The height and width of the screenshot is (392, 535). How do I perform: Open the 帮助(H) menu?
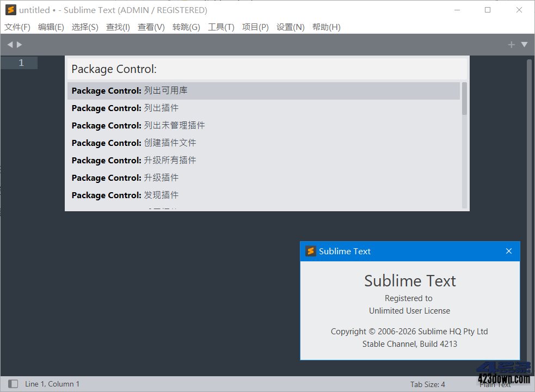pyautogui.click(x=326, y=27)
